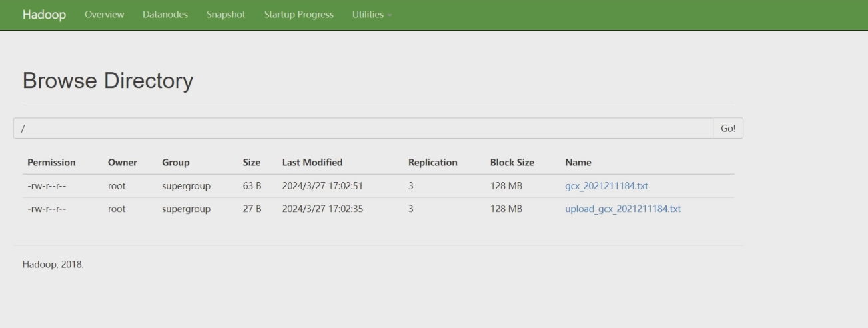Click the Last Modified column header
This screenshot has width=868, height=328.
(312, 163)
